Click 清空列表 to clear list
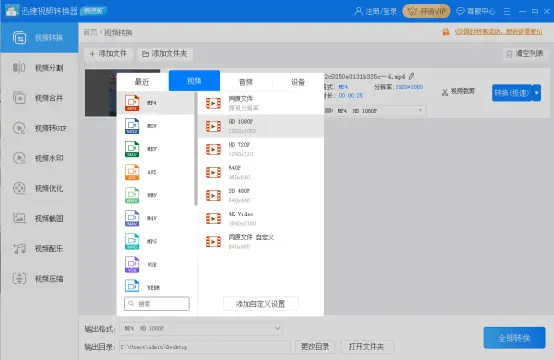This screenshot has height=360, width=554. tap(525, 54)
